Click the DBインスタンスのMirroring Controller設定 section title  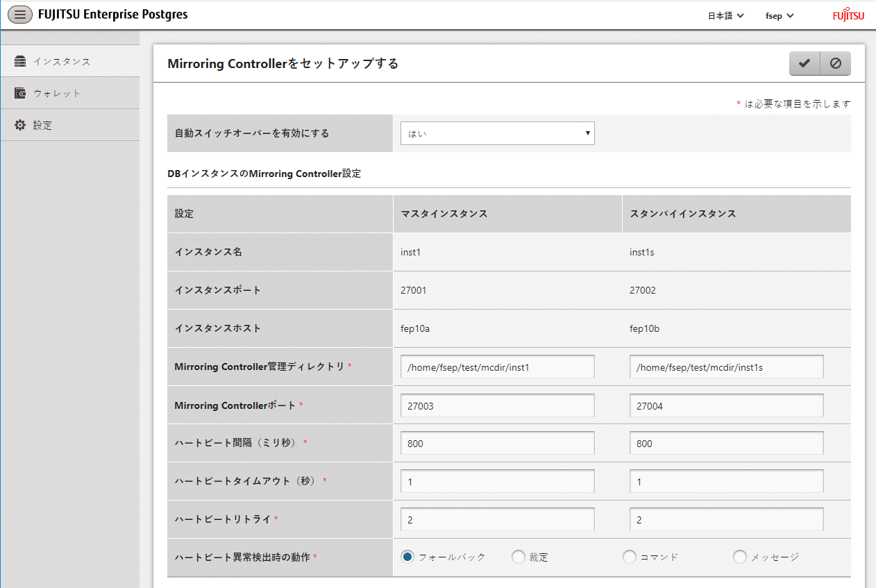(264, 174)
